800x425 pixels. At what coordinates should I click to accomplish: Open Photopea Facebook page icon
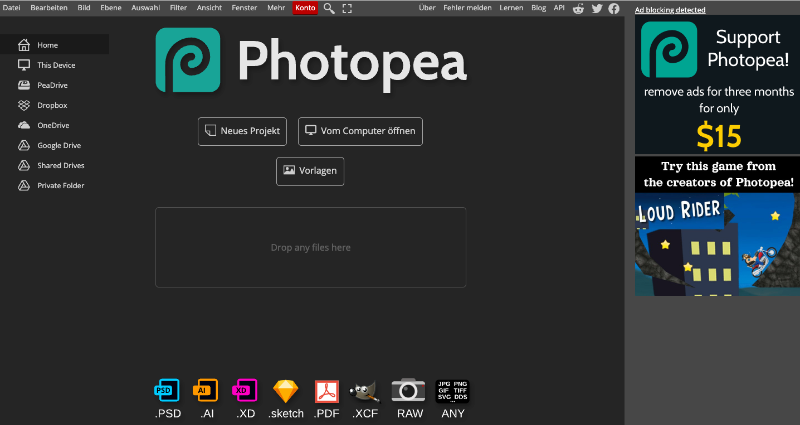[614, 8]
